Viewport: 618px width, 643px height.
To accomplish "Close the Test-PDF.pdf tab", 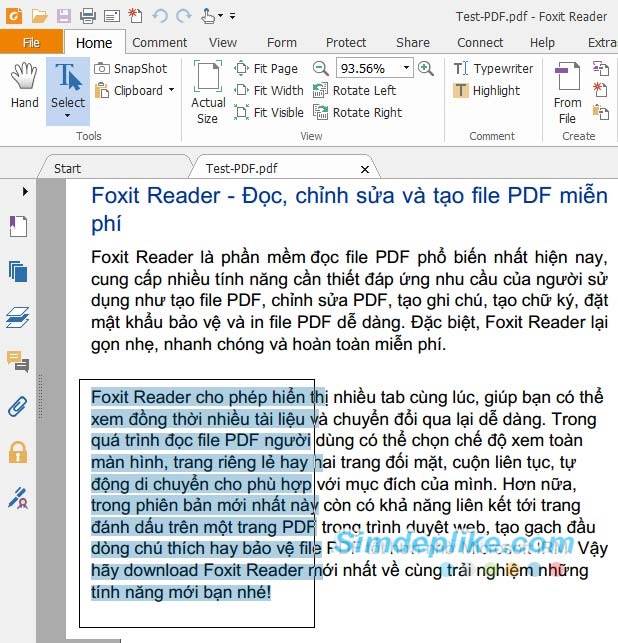I will pyautogui.click(x=365, y=169).
